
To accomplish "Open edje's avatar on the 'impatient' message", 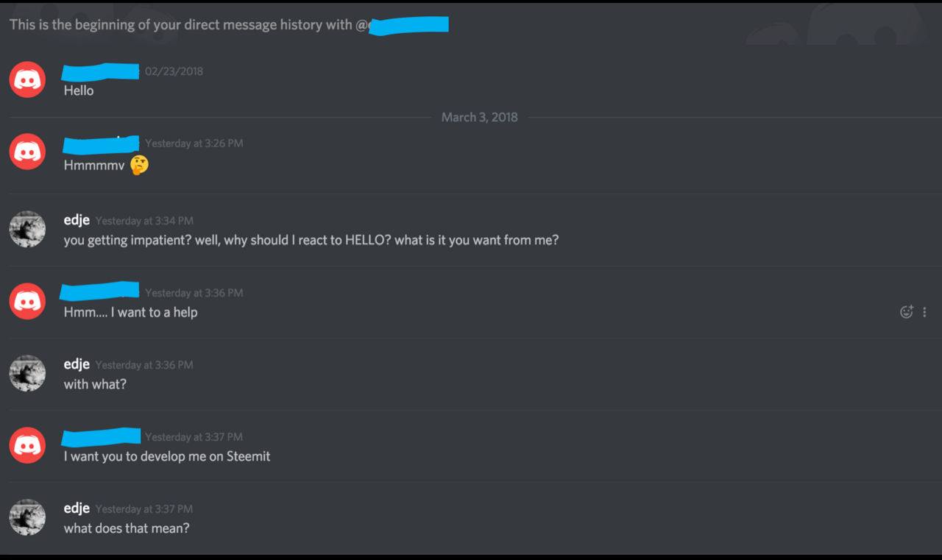I will click(27, 229).
